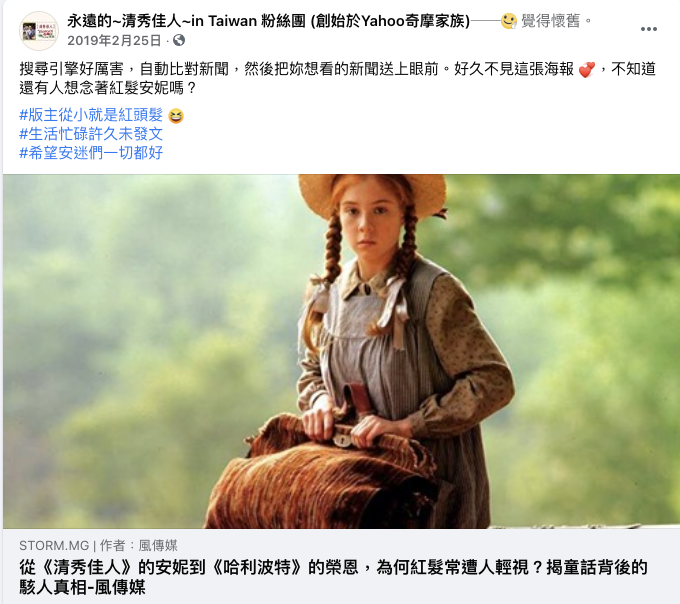Image resolution: width=680 pixels, height=604 pixels.
Task: Open hashtag #版主從小就是紅頭髮
Action: pyautogui.click(x=91, y=115)
